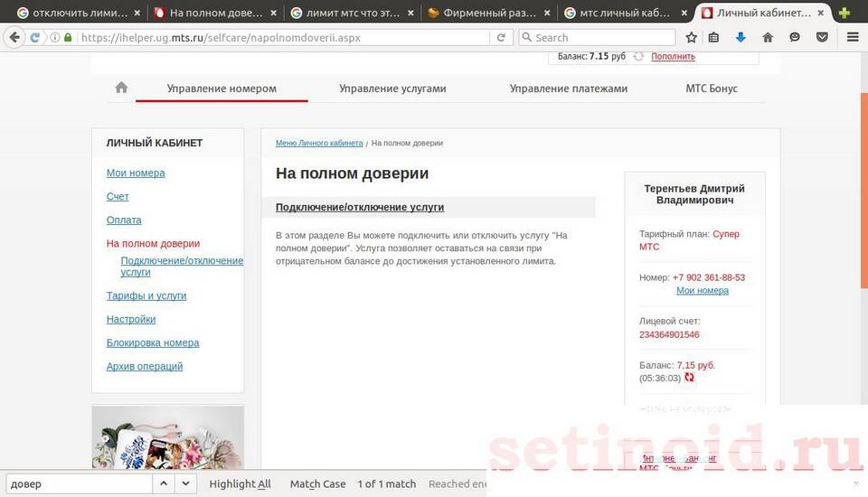The width and height of the screenshot is (868, 497).
Task: Click the promotional banner image in sidebar
Action: [x=168, y=437]
